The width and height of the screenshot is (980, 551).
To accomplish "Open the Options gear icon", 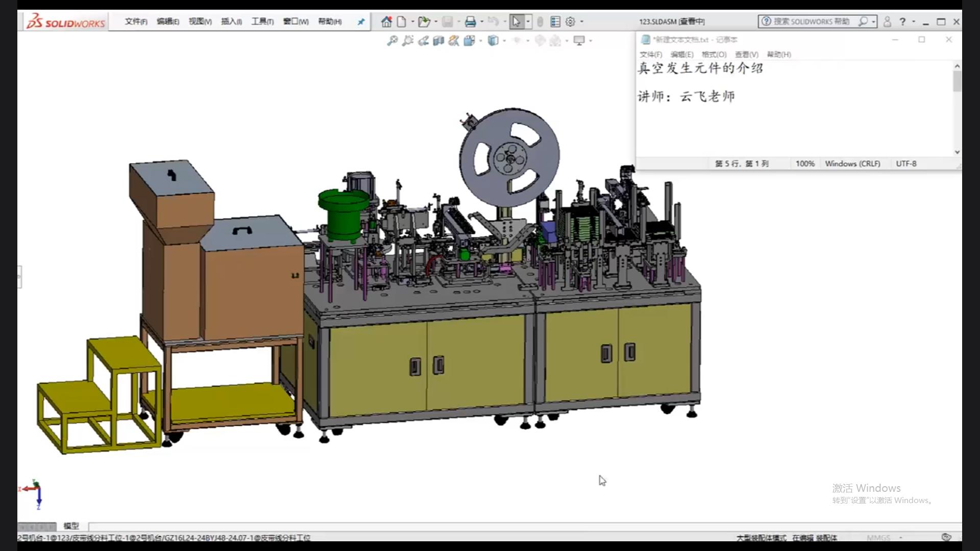I will [x=570, y=21].
